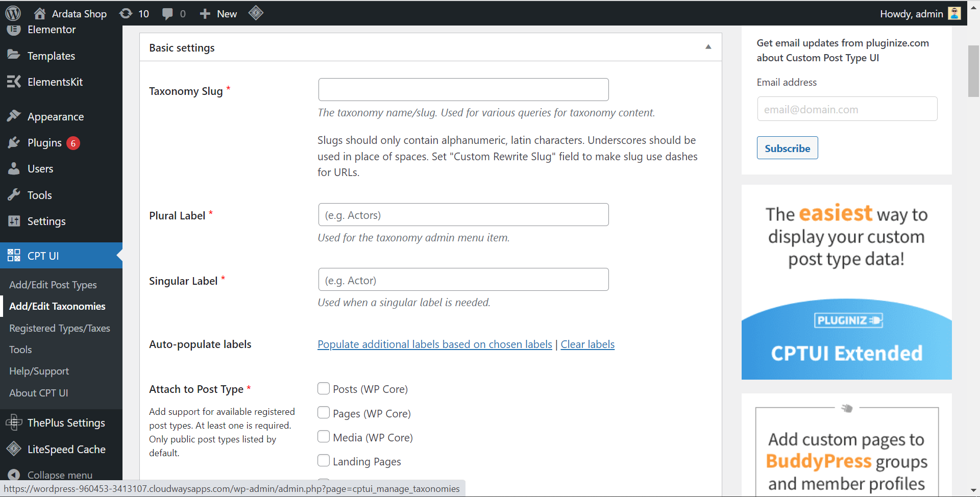Click Populate additional labels link
This screenshot has height=497, width=980.
click(434, 344)
